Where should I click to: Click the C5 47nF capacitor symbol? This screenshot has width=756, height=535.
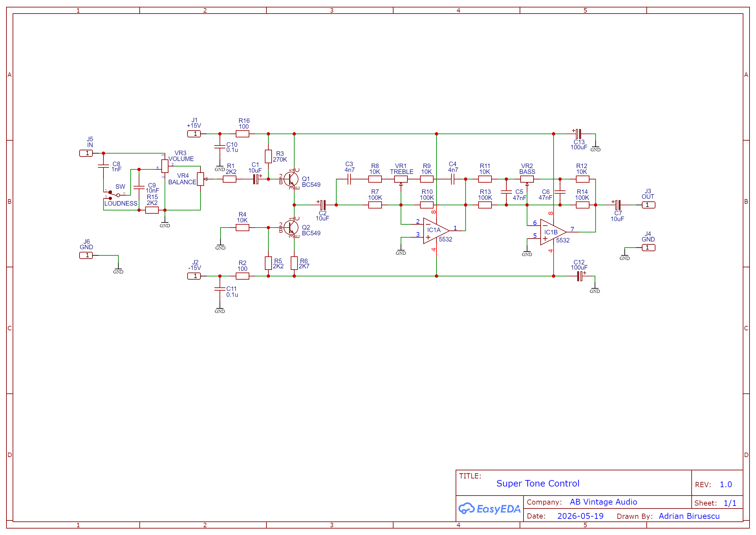[506, 192]
